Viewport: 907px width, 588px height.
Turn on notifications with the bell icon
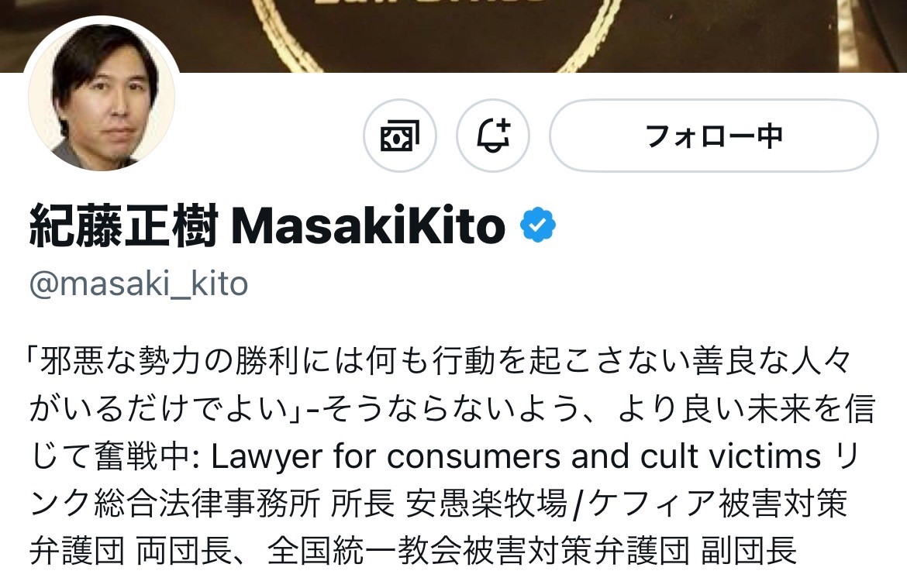pyautogui.click(x=493, y=136)
